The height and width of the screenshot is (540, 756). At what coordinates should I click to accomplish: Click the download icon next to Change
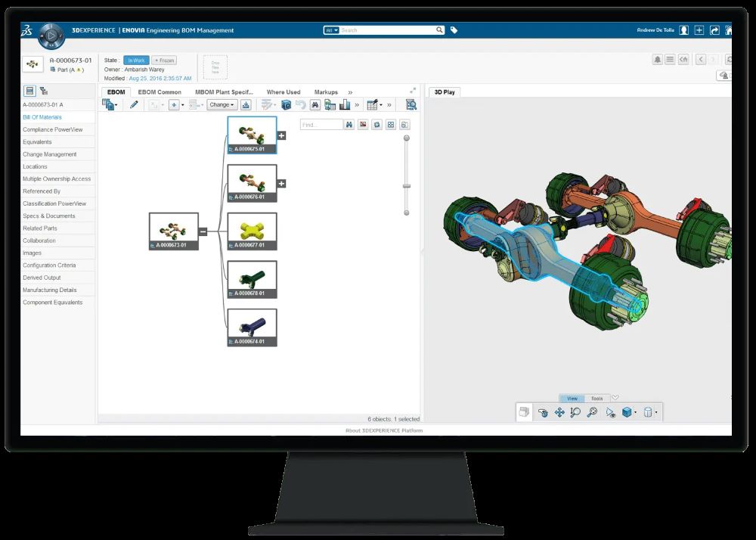click(x=246, y=104)
